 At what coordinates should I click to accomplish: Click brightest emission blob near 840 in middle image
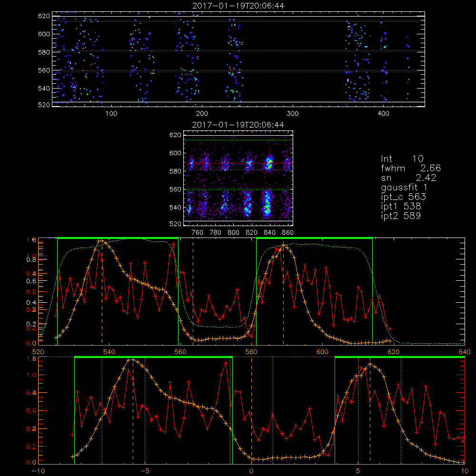[x=267, y=204]
